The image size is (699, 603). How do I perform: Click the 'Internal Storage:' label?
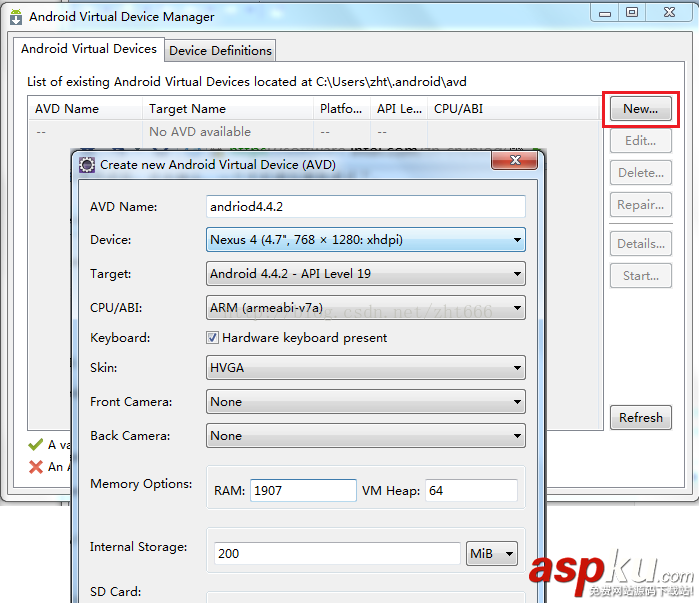(138, 547)
